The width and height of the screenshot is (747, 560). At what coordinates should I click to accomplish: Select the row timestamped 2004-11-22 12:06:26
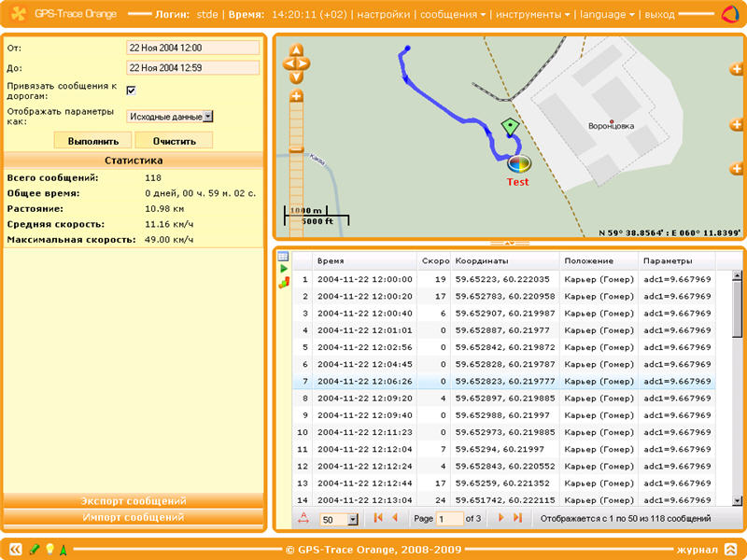[x=503, y=382]
